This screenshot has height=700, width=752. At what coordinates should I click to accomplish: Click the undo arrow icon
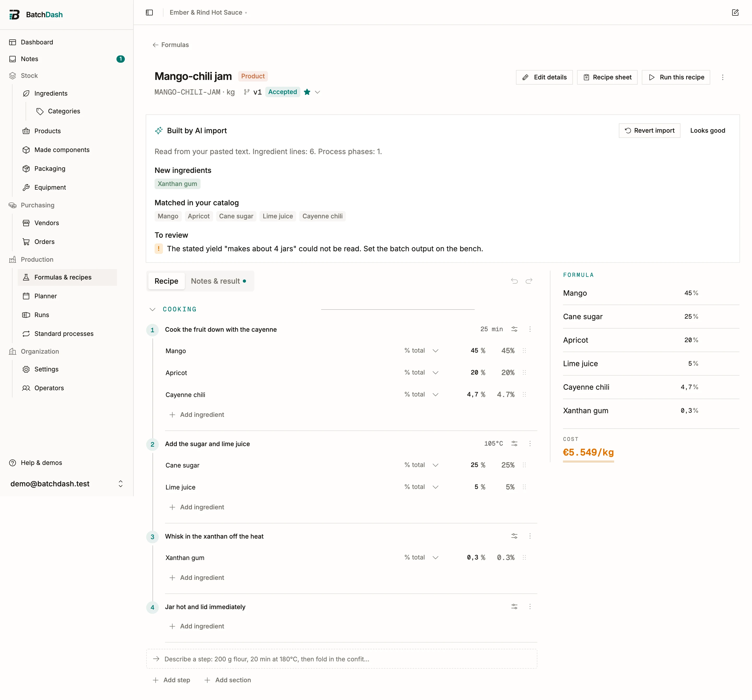[514, 281]
